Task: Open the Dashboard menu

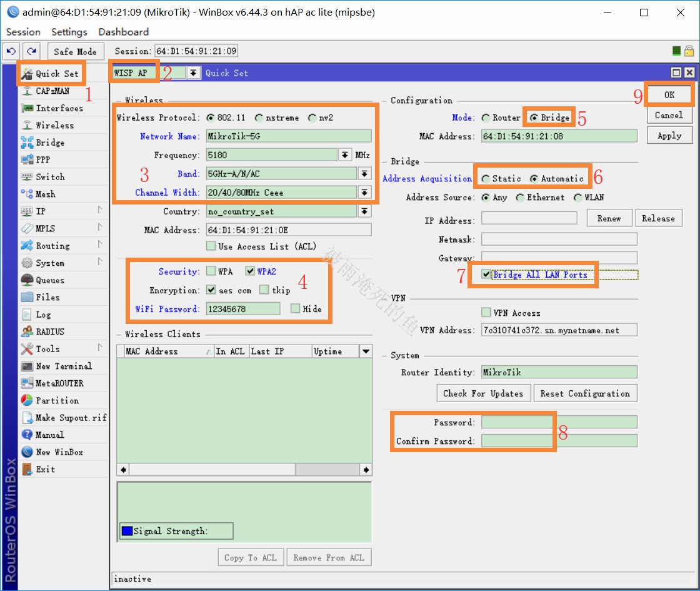Action: click(123, 32)
